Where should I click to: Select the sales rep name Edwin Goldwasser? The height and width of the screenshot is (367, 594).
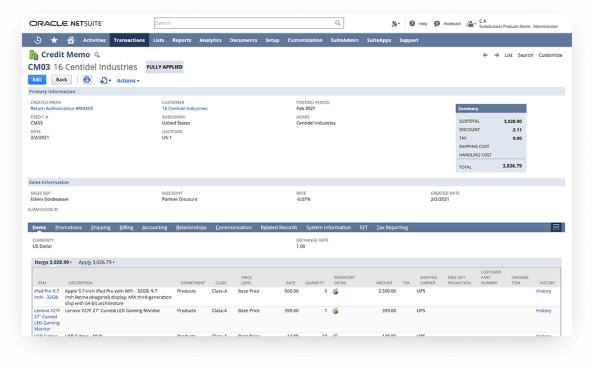pos(50,199)
